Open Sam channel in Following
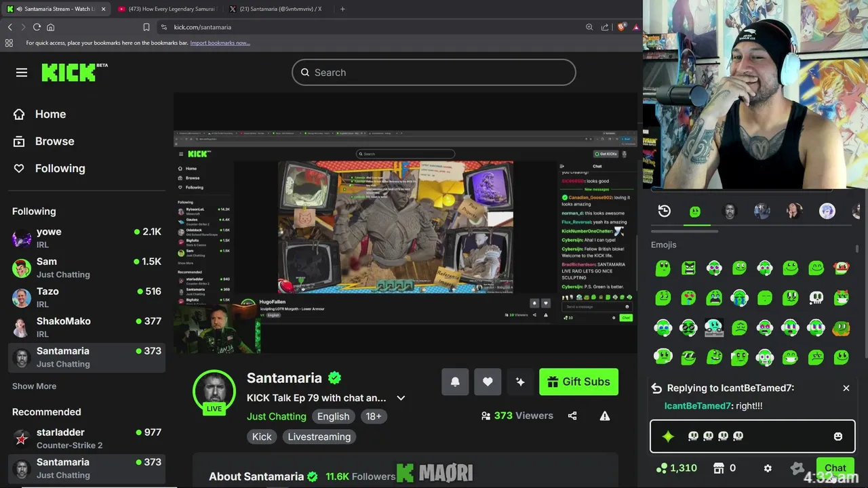 (87, 268)
